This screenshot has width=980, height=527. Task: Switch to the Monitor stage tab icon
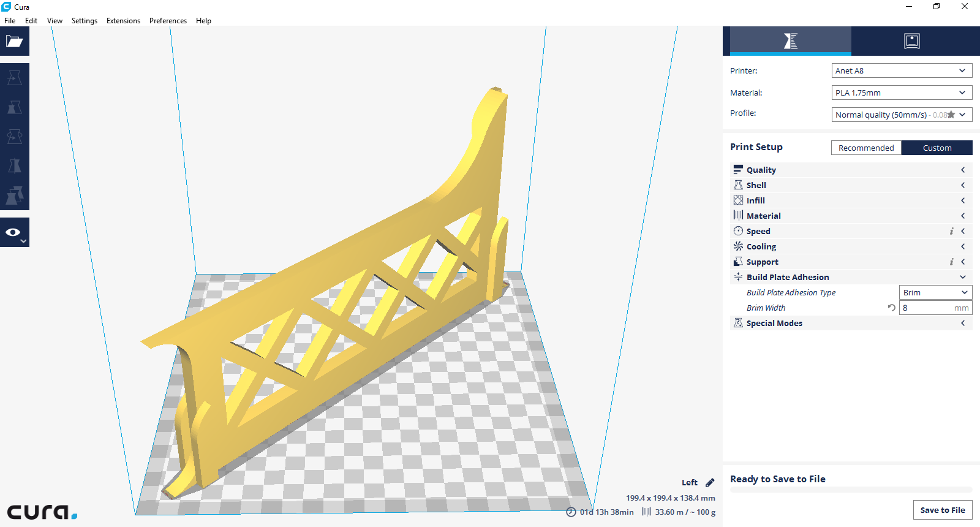click(x=912, y=41)
